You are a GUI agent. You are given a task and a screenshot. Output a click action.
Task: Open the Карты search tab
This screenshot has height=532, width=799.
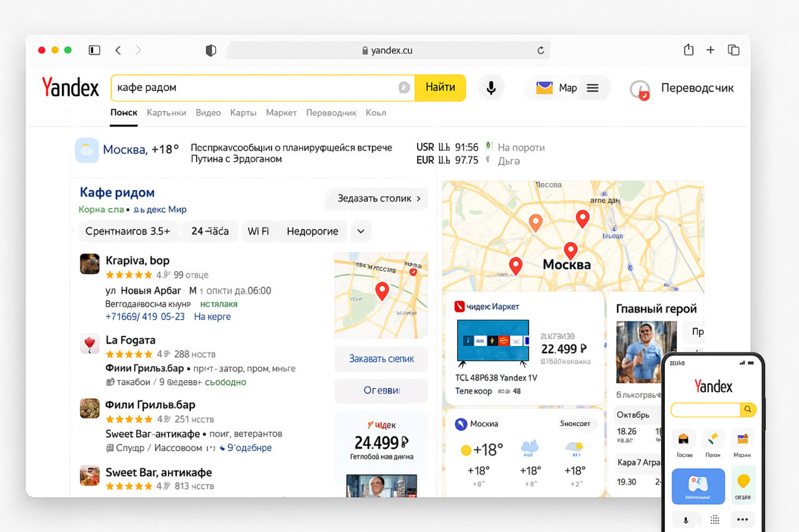coord(243,112)
